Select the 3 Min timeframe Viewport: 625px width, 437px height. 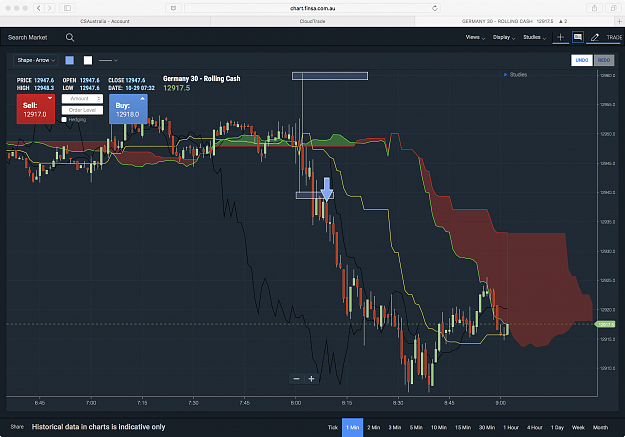pos(395,427)
